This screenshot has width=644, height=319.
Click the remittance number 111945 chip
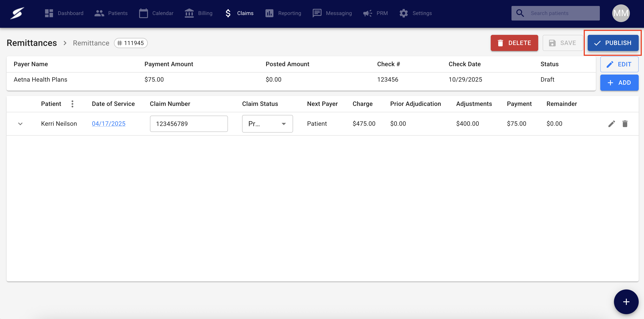131,43
